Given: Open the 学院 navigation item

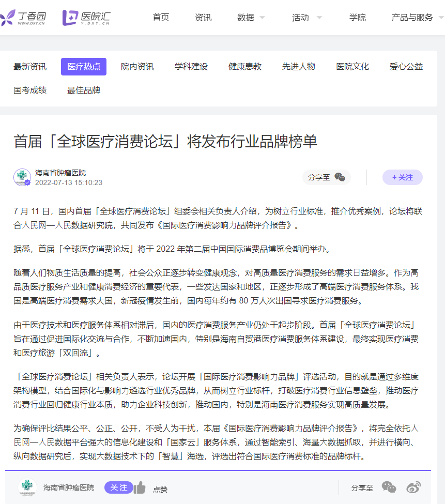Looking at the screenshot, I should [357, 18].
